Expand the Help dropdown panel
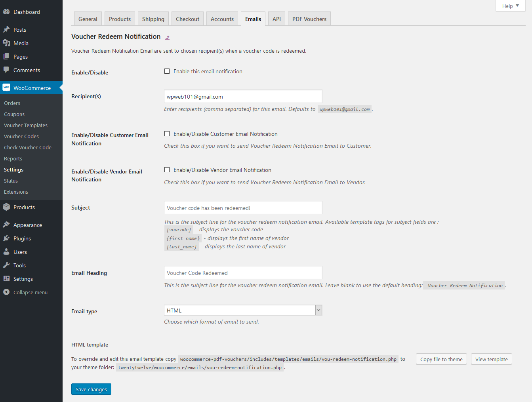Image resolution: width=532 pixels, height=402 pixels. click(x=510, y=6)
